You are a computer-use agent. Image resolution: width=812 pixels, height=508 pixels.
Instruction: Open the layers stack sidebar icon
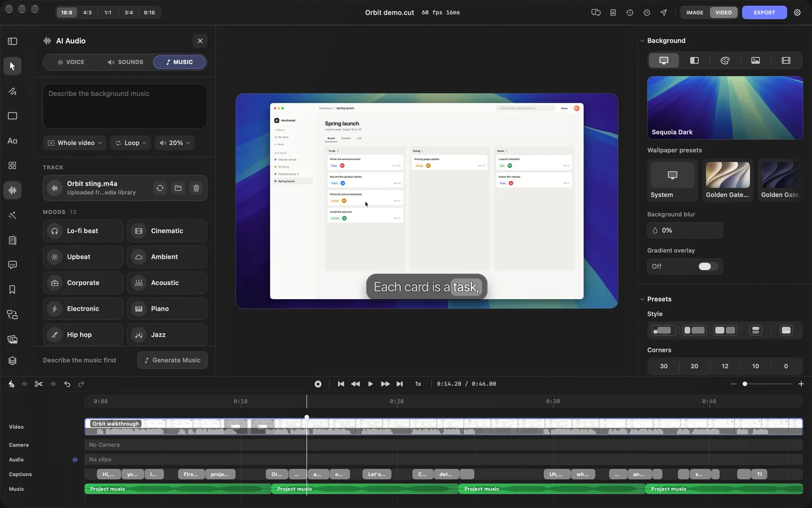pos(12,361)
